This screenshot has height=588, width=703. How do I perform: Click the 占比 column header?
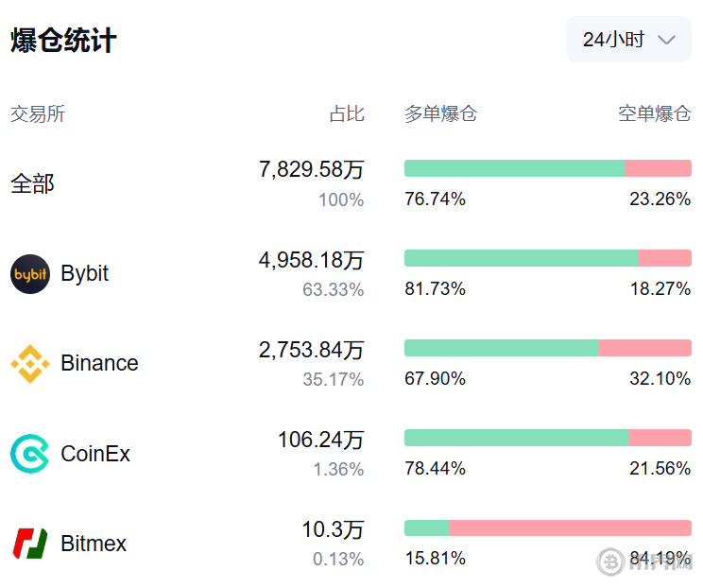pyautogui.click(x=346, y=114)
